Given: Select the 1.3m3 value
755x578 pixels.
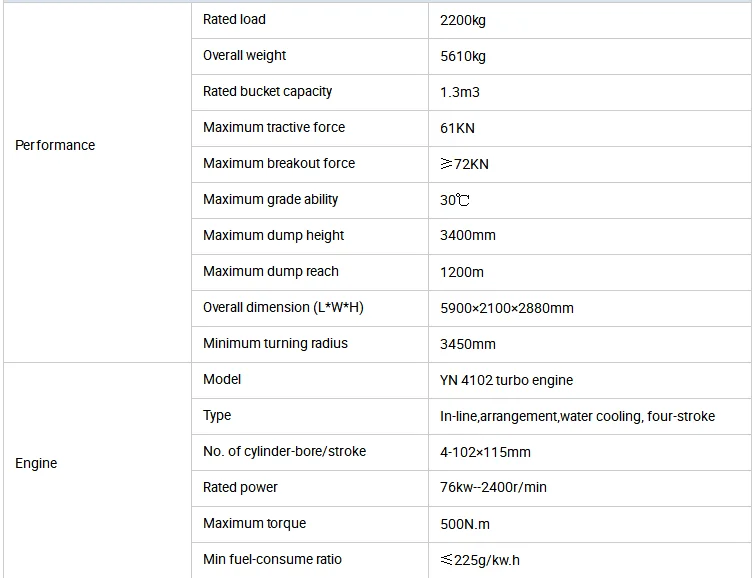Looking at the screenshot, I should [461, 92].
